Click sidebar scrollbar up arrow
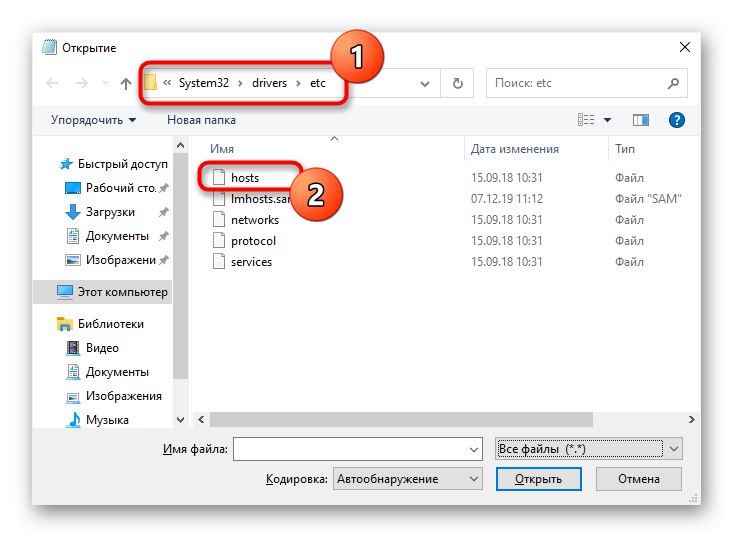The width and height of the screenshot is (733, 537). [x=180, y=145]
